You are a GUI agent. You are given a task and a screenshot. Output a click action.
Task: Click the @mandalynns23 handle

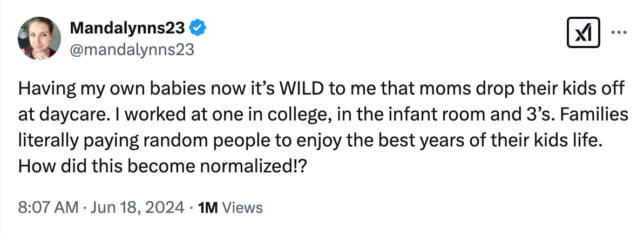tap(132, 50)
